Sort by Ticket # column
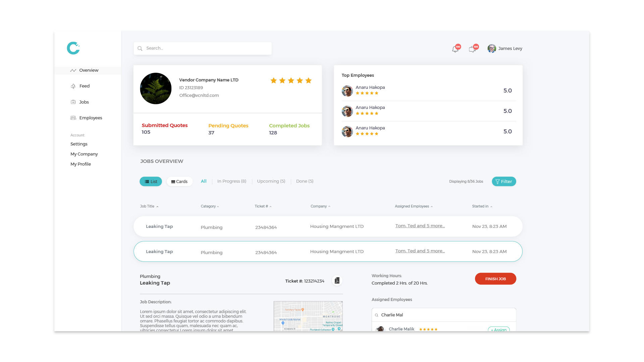644x362 pixels. 263,206
